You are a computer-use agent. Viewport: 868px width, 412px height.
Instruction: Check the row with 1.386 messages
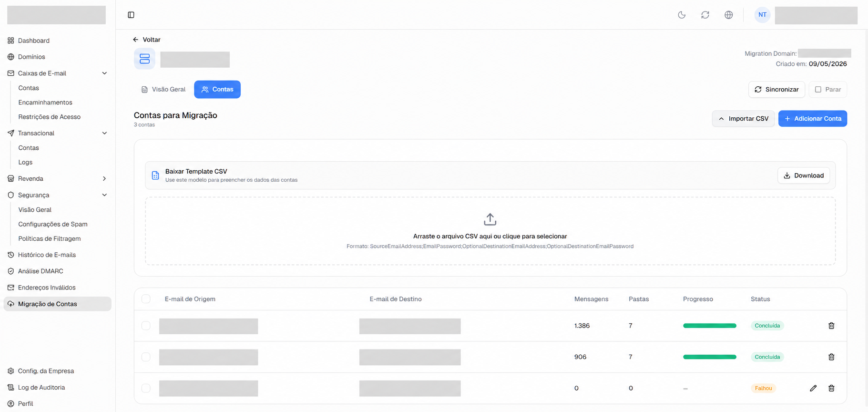146,326
